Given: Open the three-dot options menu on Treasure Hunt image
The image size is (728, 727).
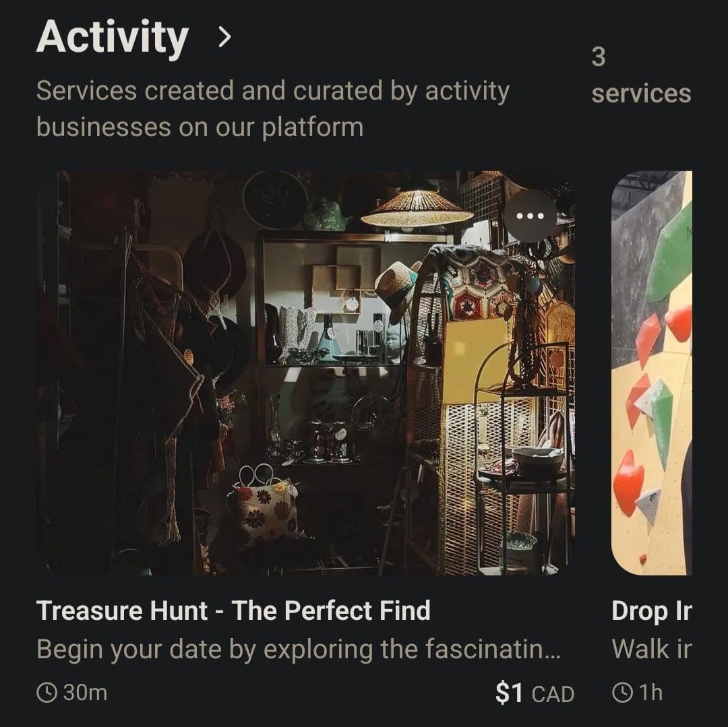Looking at the screenshot, I should coord(530,216).
